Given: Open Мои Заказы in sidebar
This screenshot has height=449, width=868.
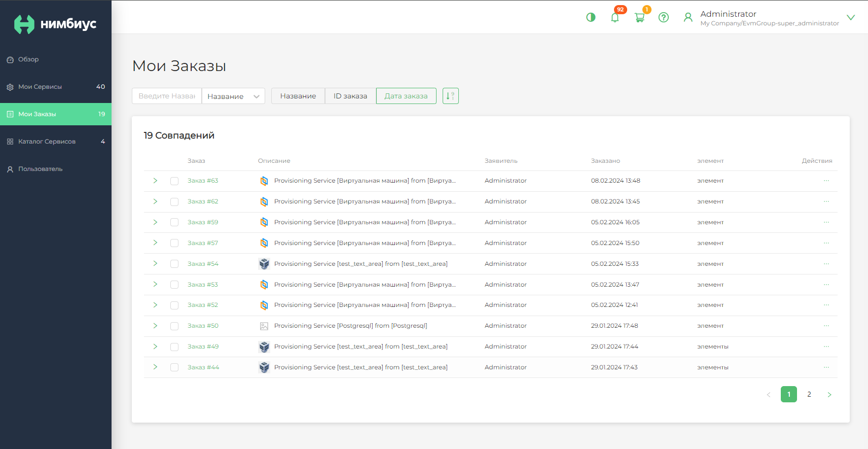Looking at the screenshot, I should 56,114.
